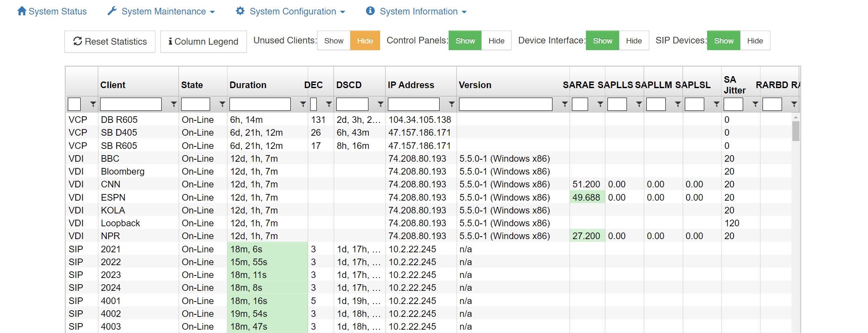The image size is (868, 333).
Task: Select the ESPN client row
Action: point(429,197)
